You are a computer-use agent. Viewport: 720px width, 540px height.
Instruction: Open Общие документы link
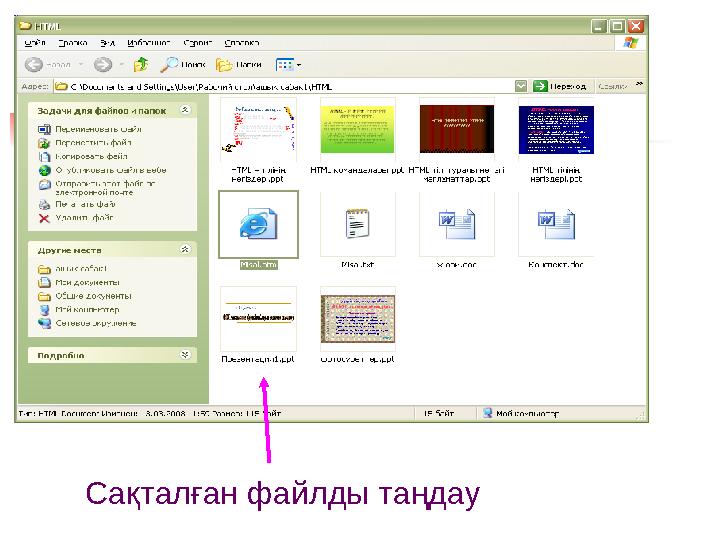click(94, 296)
